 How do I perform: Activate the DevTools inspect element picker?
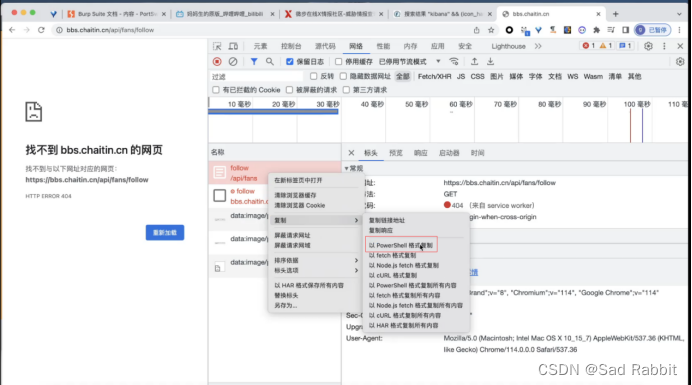click(x=217, y=46)
